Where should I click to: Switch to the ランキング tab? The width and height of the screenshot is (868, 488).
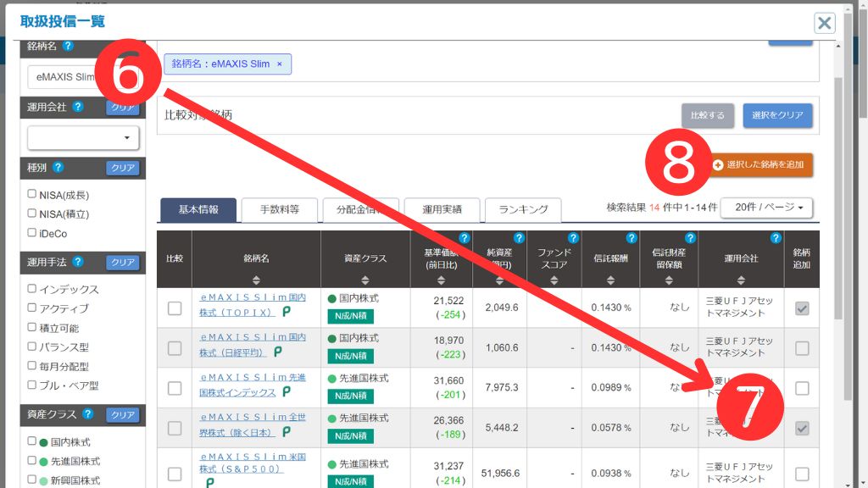pos(523,210)
